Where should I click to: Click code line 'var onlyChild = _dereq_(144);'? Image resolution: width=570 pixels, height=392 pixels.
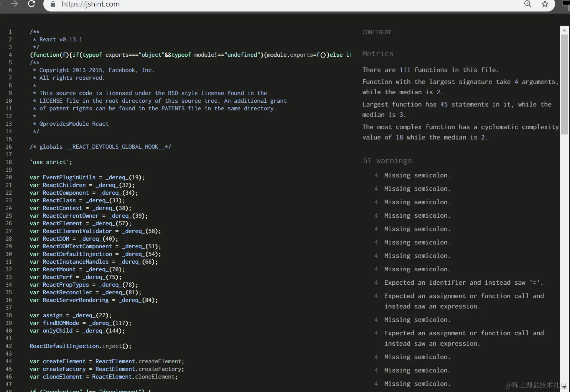(77, 331)
